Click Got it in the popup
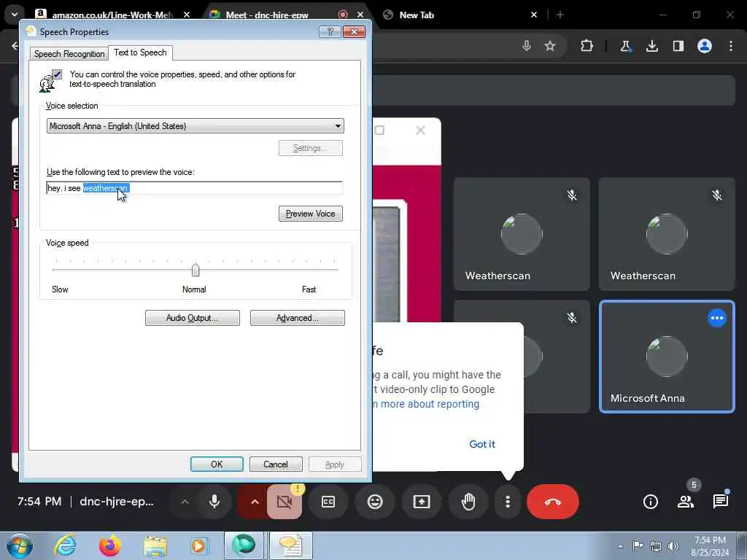747x560 pixels. [x=482, y=444]
